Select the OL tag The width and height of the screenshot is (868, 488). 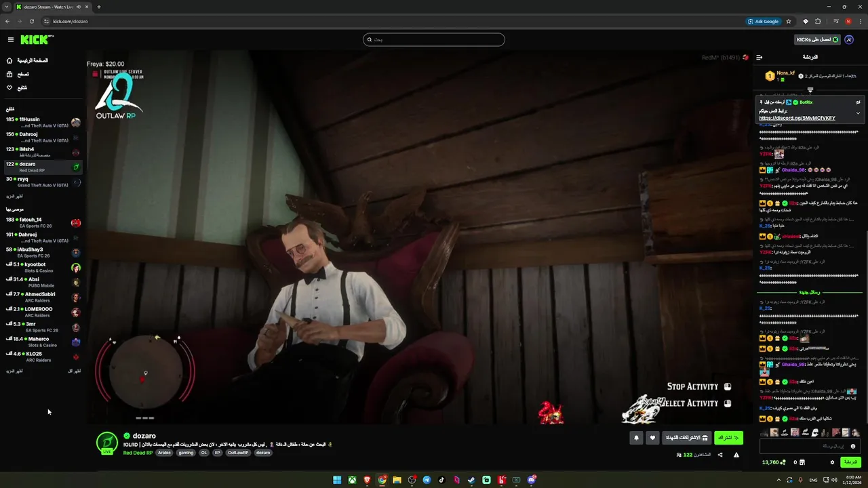204,453
